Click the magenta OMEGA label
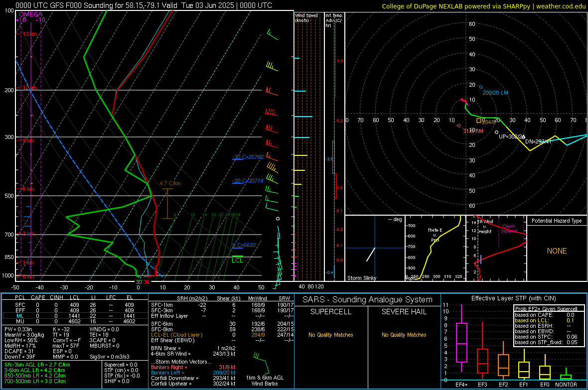The image size is (588, 390). 30,14
